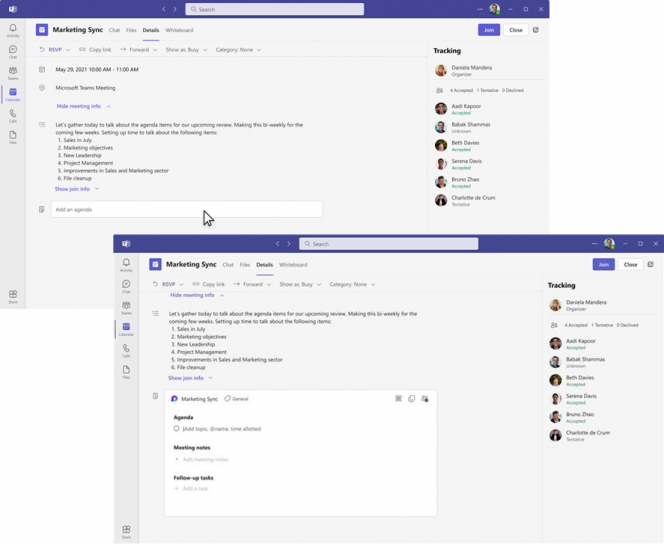Click Close in the front window
Image resolution: width=664 pixels, height=544 pixels.
[631, 264]
